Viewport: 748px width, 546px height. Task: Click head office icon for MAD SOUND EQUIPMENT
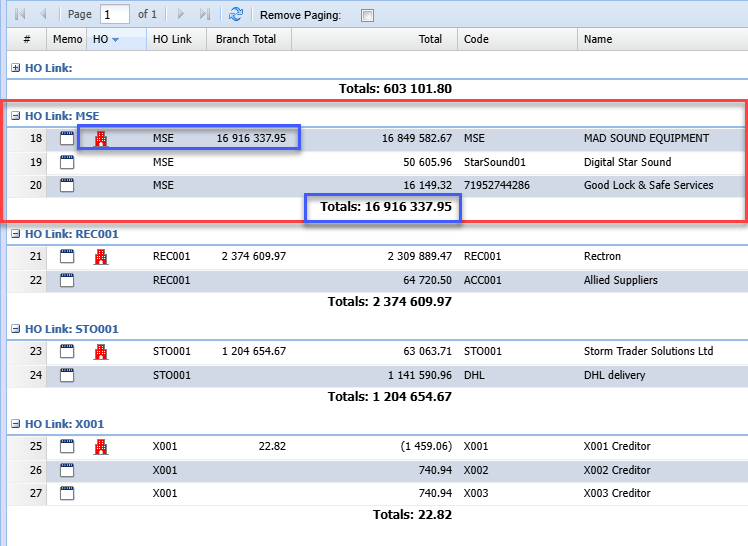pos(100,139)
